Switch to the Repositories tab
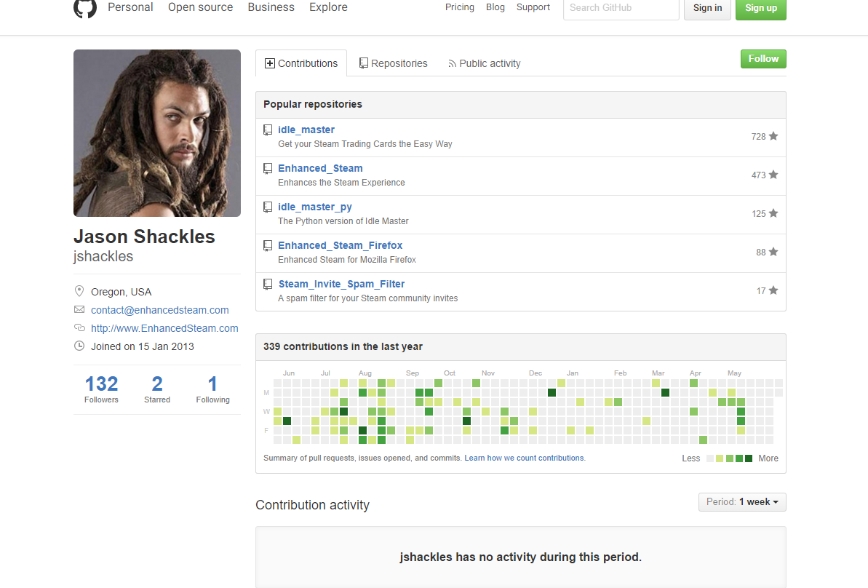This screenshot has width=868, height=588. pyautogui.click(x=394, y=63)
